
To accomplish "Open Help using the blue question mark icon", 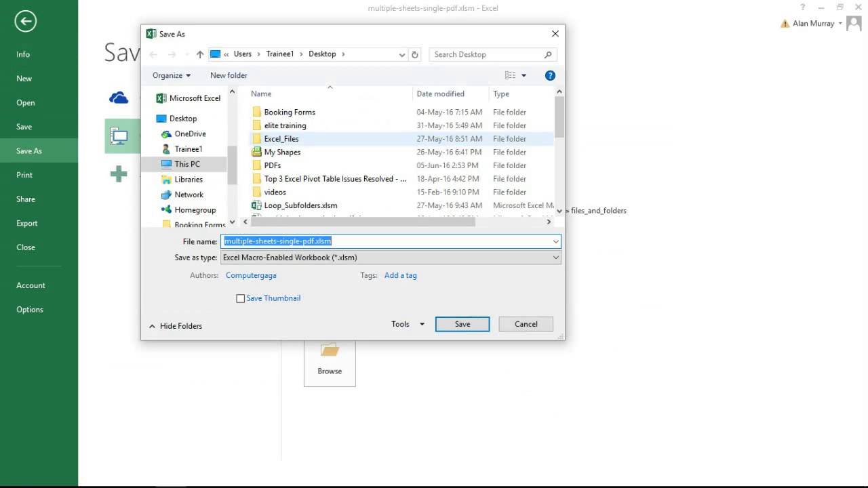I will coord(550,75).
